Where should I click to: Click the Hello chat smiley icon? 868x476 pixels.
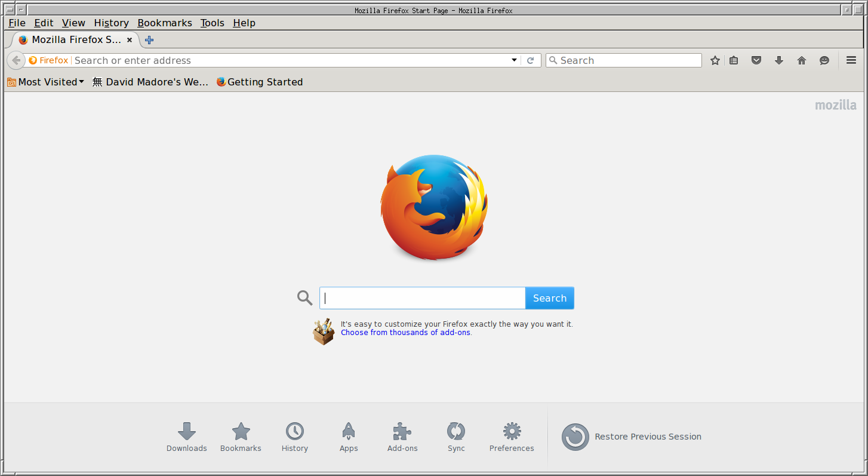click(824, 60)
